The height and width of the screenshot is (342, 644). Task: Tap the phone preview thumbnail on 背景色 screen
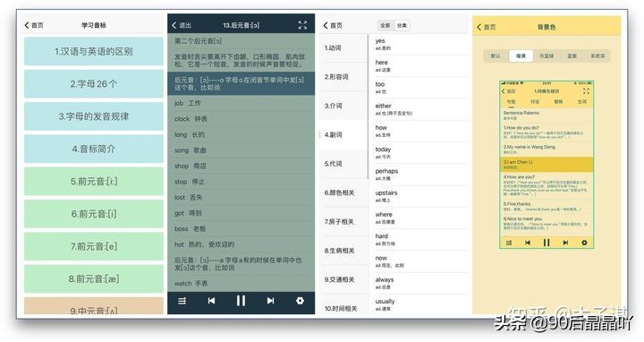point(547,165)
